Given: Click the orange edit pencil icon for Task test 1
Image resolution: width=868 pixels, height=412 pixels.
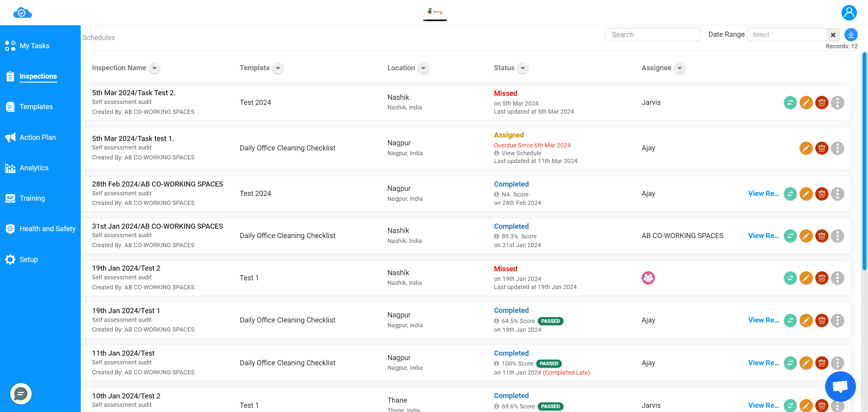Looking at the screenshot, I should tap(805, 148).
